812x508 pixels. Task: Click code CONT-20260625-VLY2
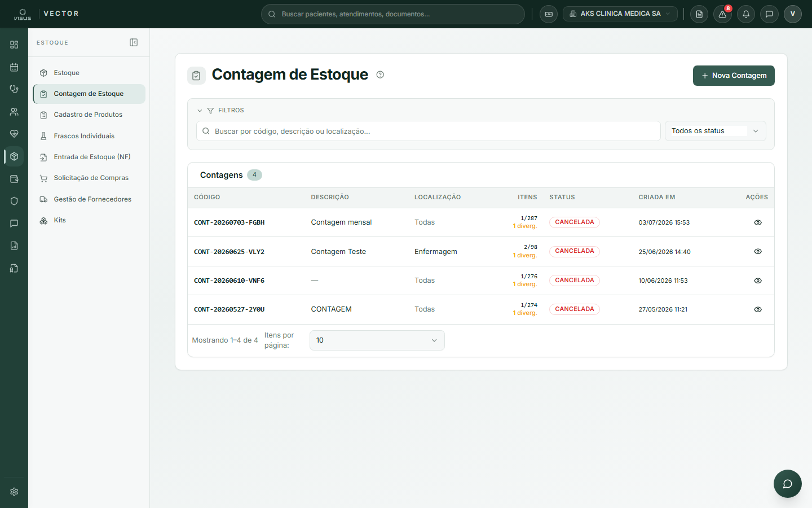pos(229,252)
